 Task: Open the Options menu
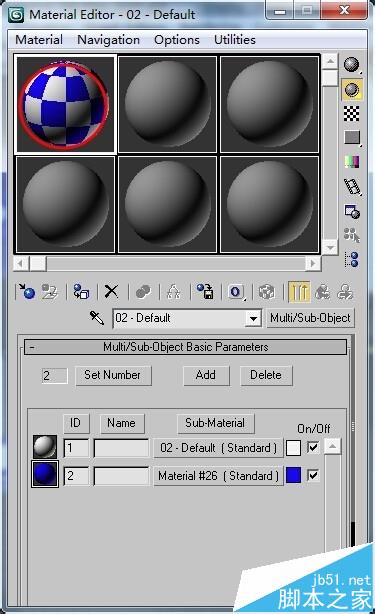[177, 40]
